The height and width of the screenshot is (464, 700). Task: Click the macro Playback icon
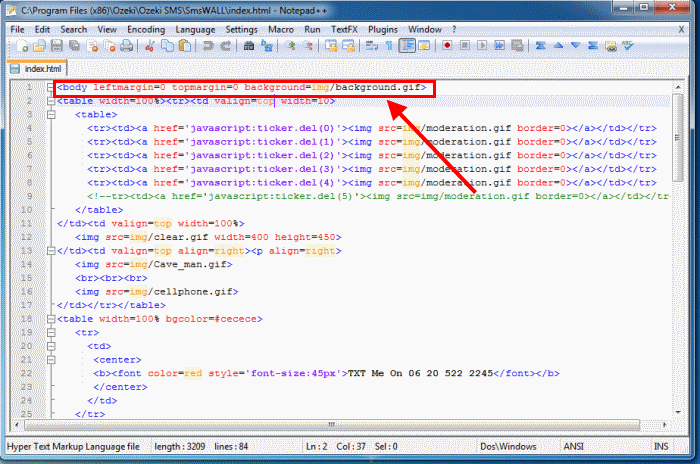click(x=482, y=46)
